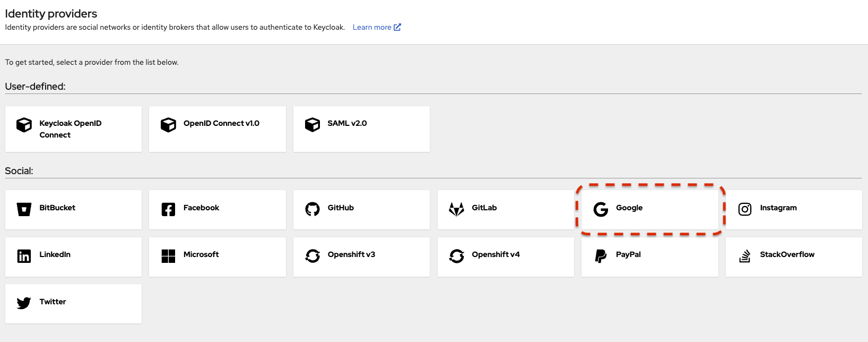Viewport: 868px width, 342px height.
Task: Choose the GitLab fox icon
Action: pyautogui.click(x=456, y=209)
